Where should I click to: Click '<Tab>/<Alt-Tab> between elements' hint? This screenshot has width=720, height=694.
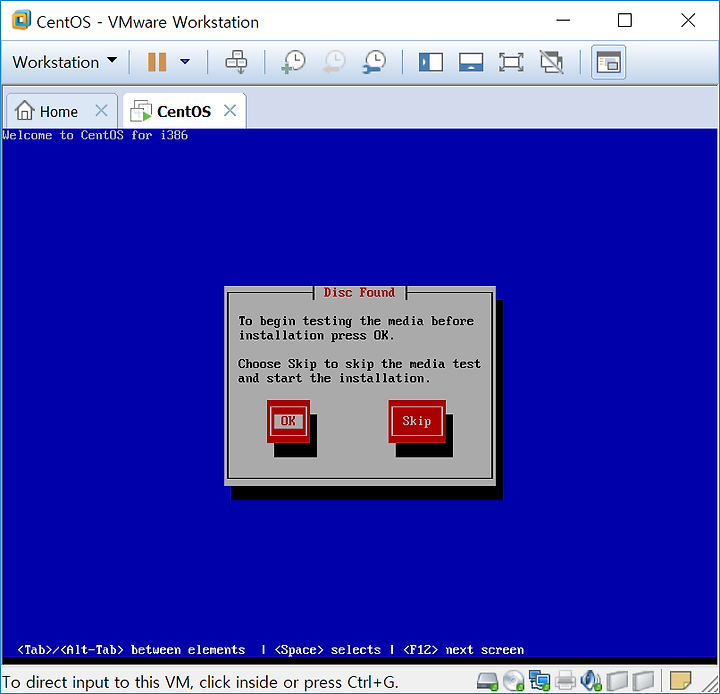point(131,650)
